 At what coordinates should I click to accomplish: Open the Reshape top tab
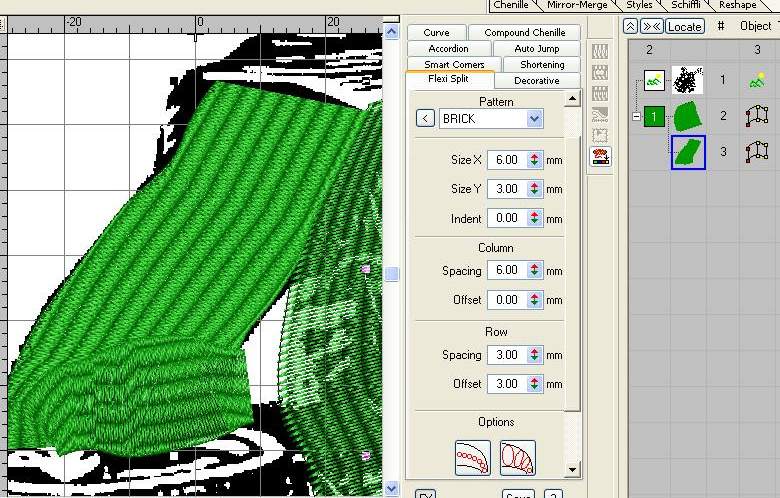click(738, 5)
